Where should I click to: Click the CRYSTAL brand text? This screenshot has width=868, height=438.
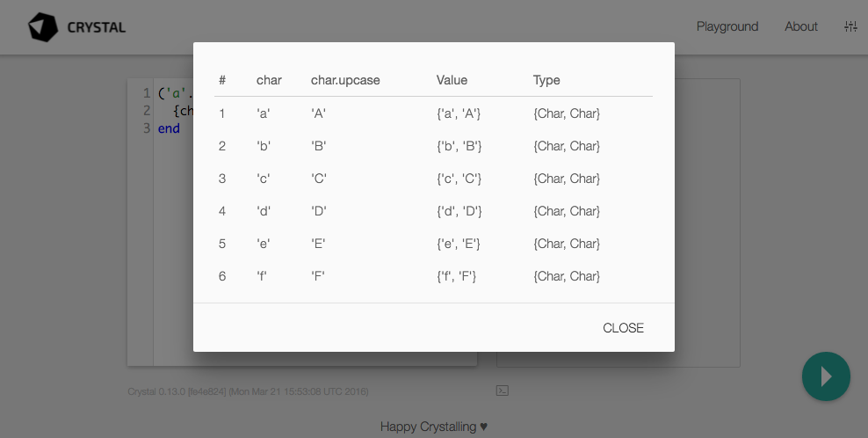coord(96,27)
